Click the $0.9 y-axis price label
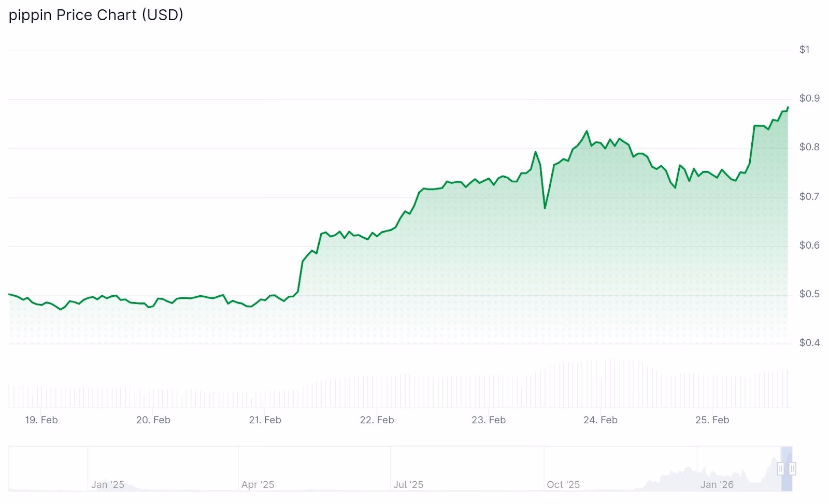Viewport: 829px width, 504px height. (x=809, y=98)
